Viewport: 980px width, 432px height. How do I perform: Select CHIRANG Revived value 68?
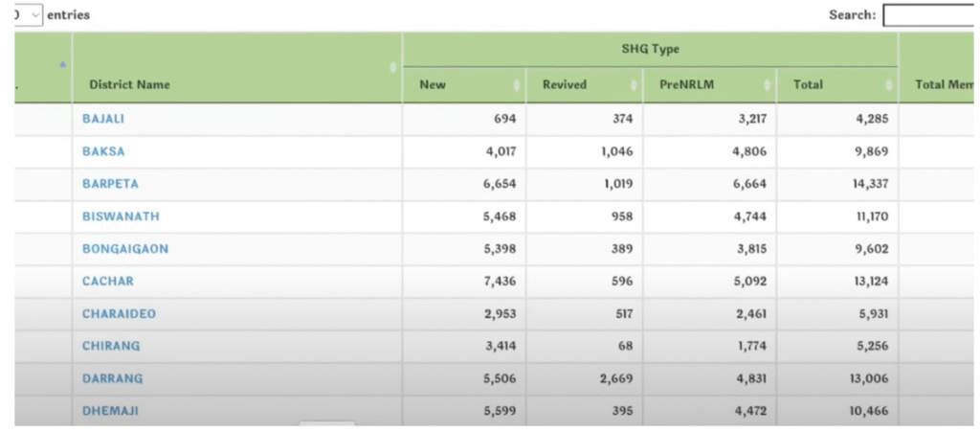[626, 346]
